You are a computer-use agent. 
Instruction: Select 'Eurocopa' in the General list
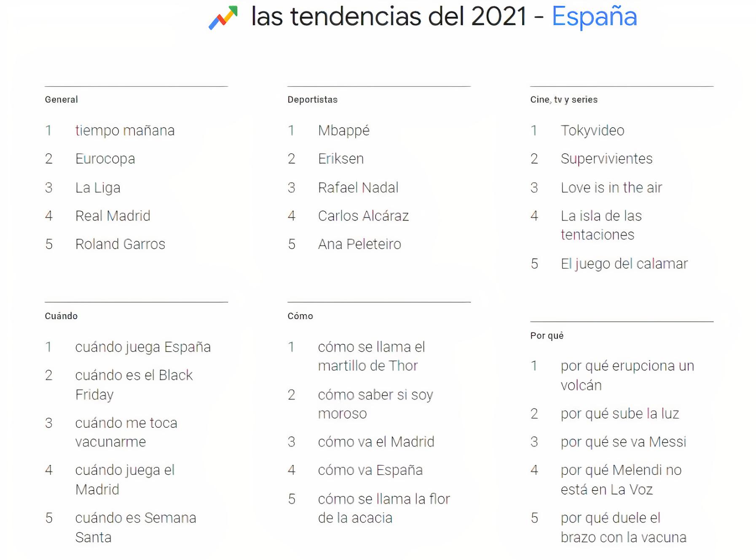[x=105, y=159]
